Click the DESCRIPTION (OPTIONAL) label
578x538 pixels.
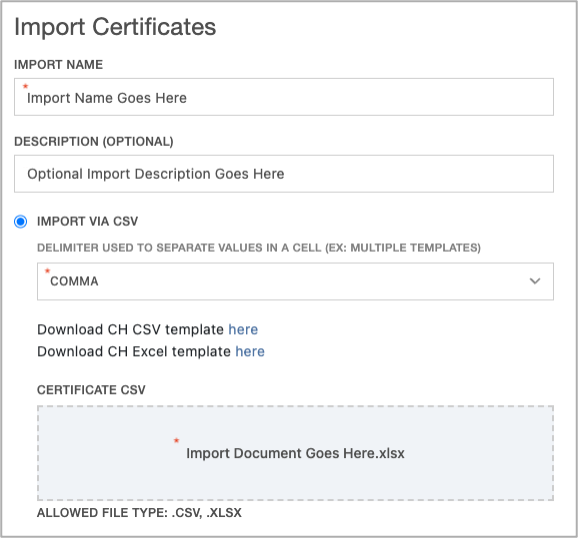click(94, 141)
